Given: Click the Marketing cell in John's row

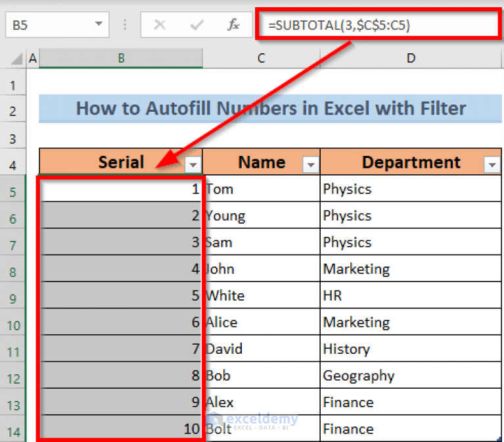Looking at the screenshot, I should [x=411, y=268].
